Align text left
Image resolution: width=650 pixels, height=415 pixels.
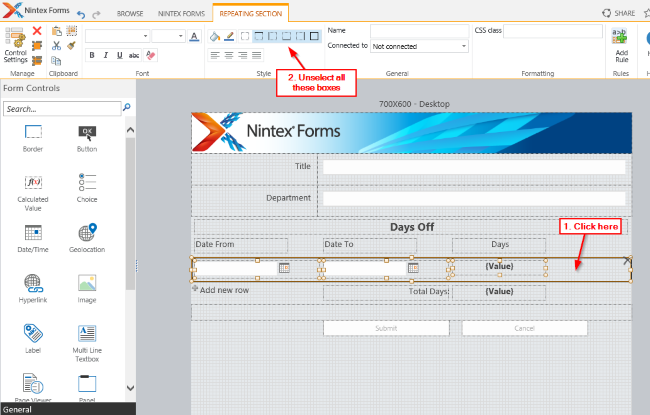214,55
